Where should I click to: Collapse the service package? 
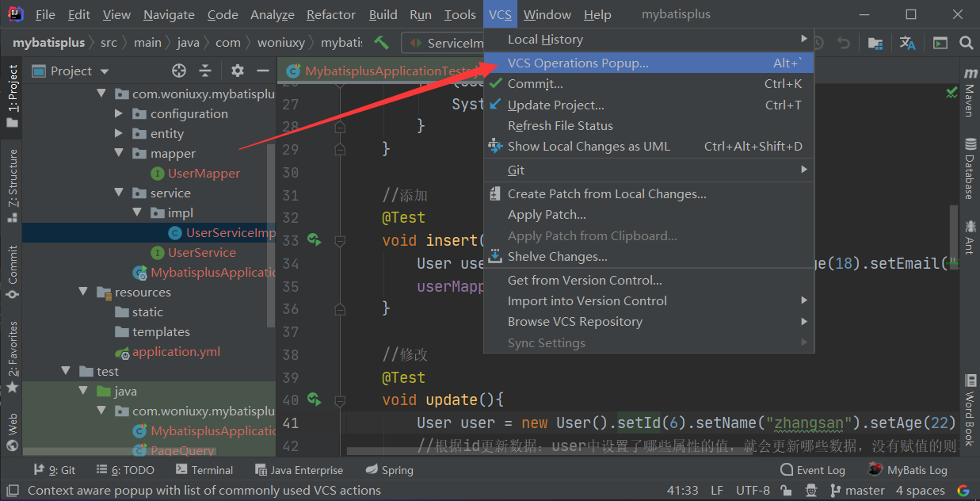119,193
